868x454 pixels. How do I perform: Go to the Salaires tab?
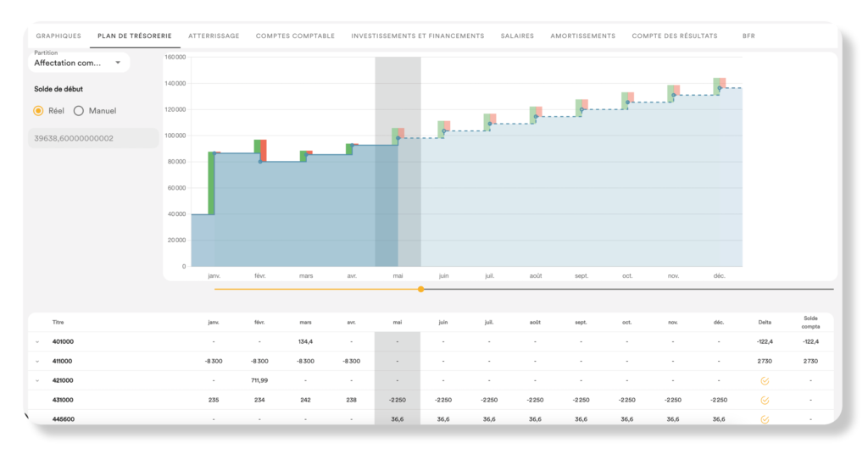[517, 36]
